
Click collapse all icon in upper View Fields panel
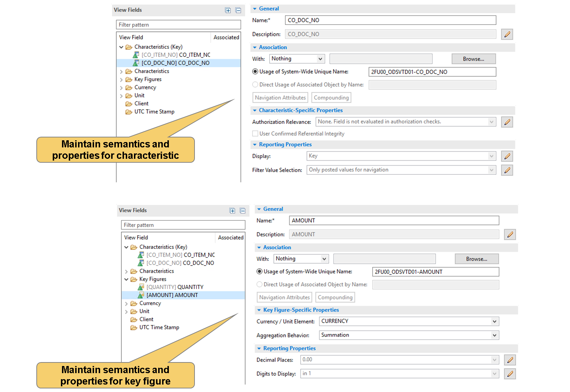tap(238, 10)
